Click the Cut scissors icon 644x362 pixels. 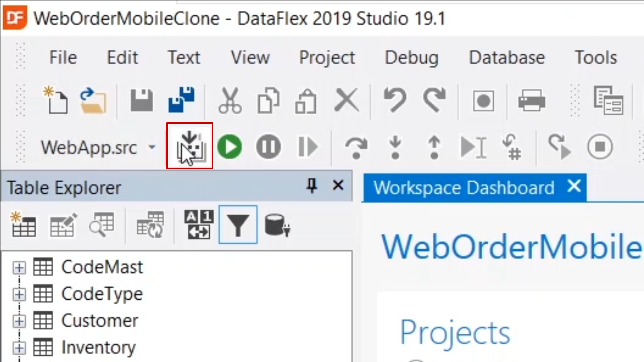click(230, 100)
